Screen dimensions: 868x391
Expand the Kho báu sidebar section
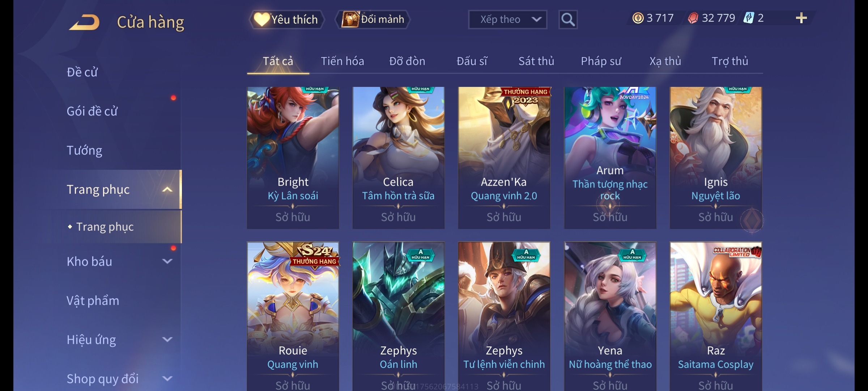click(167, 261)
